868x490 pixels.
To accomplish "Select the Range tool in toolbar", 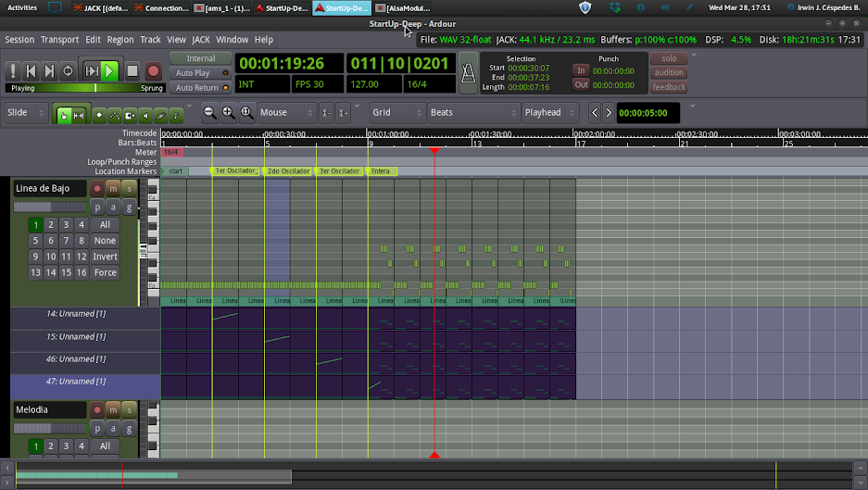I will tap(79, 115).
